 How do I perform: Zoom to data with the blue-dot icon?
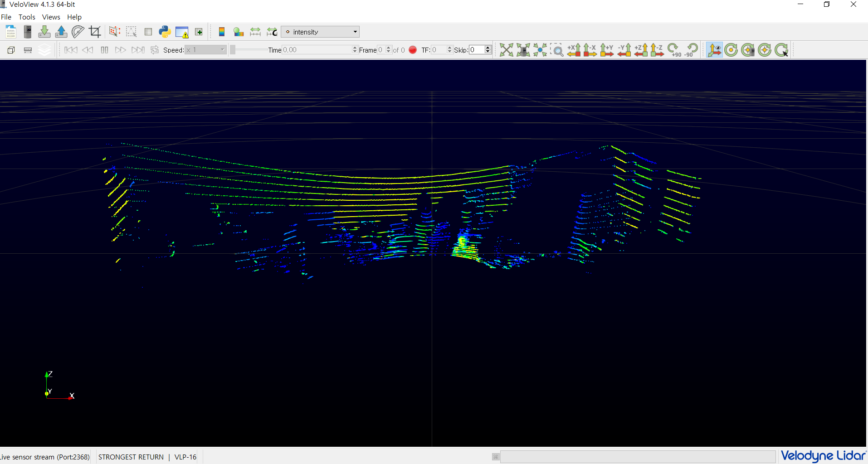540,50
